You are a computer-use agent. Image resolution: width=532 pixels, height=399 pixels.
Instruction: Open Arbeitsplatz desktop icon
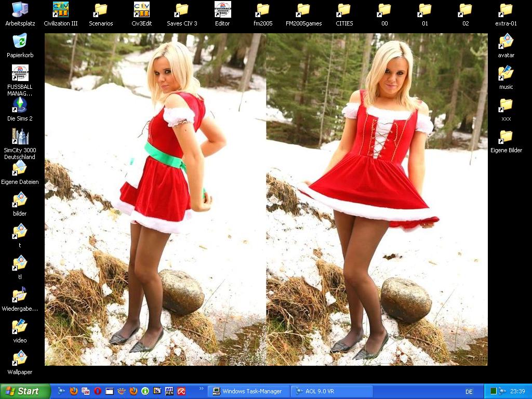[20, 10]
